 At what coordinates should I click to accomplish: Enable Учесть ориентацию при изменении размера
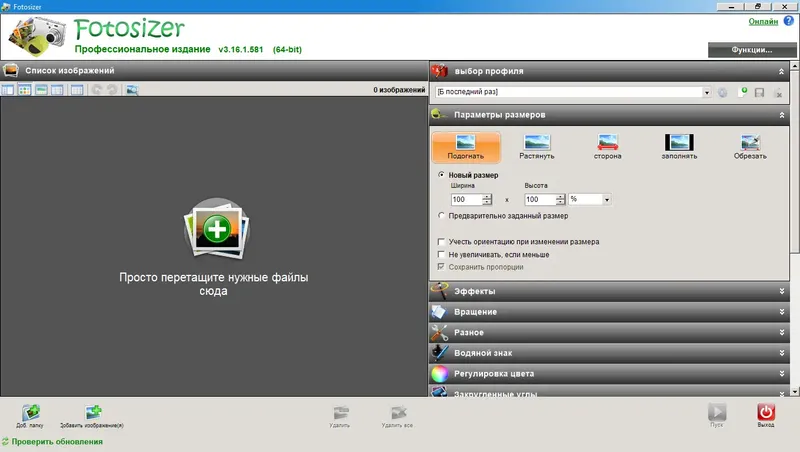click(x=442, y=241)
